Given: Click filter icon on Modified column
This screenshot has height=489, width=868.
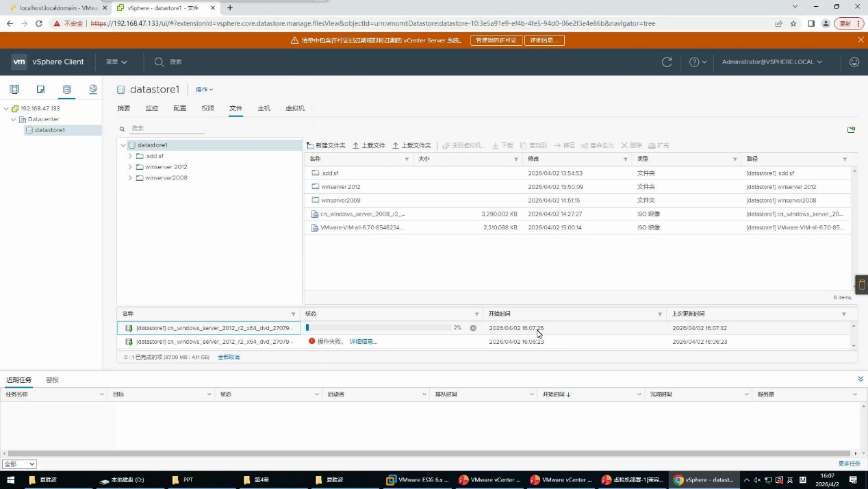Looking at the screenshot, I should pos(626,159).
